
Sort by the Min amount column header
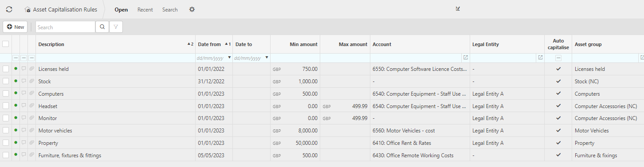(295, 44)
